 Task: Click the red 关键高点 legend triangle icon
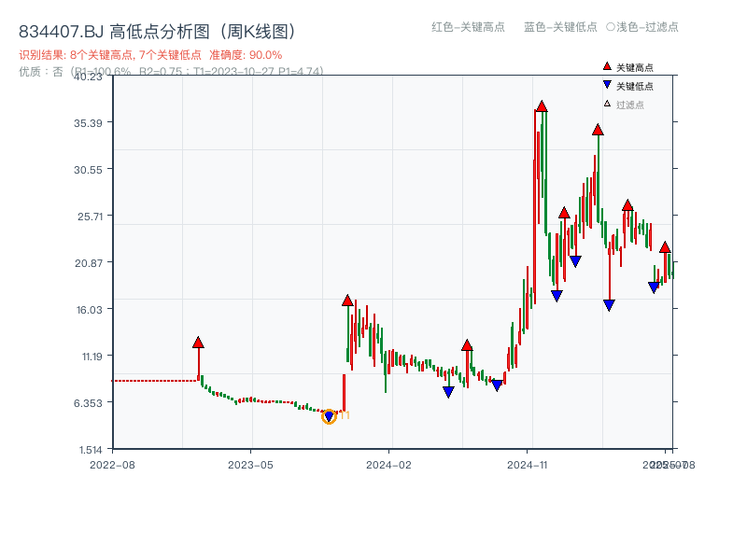click(x=605, y=67)
